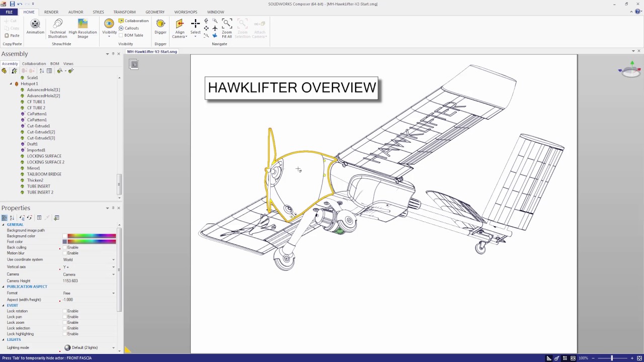
Task: Click the alphabetical sort icon in Properties toolbar
Action: (x=12, y=218)
